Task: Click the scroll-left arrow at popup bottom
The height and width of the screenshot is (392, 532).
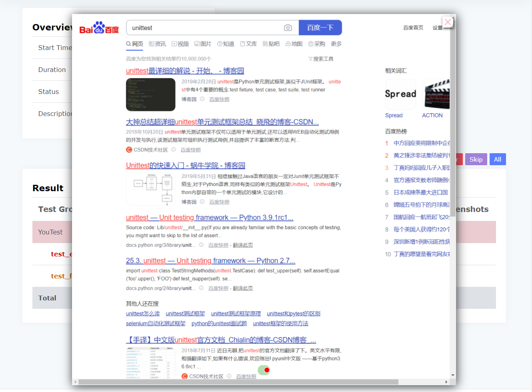Action: (75, 382)
